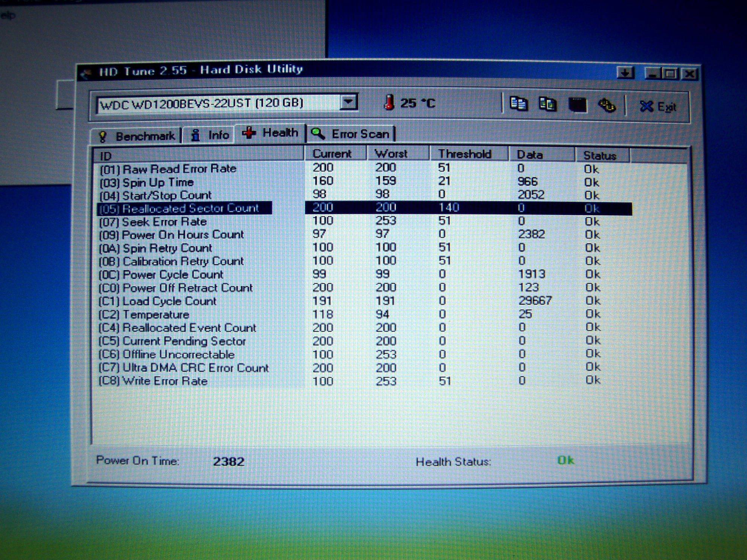Minimize the HD Tune window
Image resolution: width=747 pixels, height=560 pixels.
coord(652,73)
